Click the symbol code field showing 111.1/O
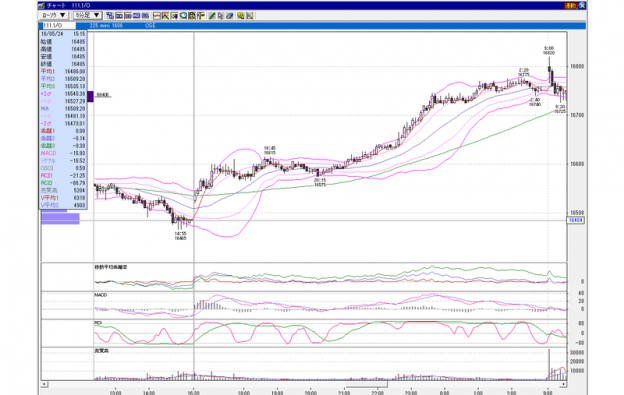624x395 pixels. point(58,25)
